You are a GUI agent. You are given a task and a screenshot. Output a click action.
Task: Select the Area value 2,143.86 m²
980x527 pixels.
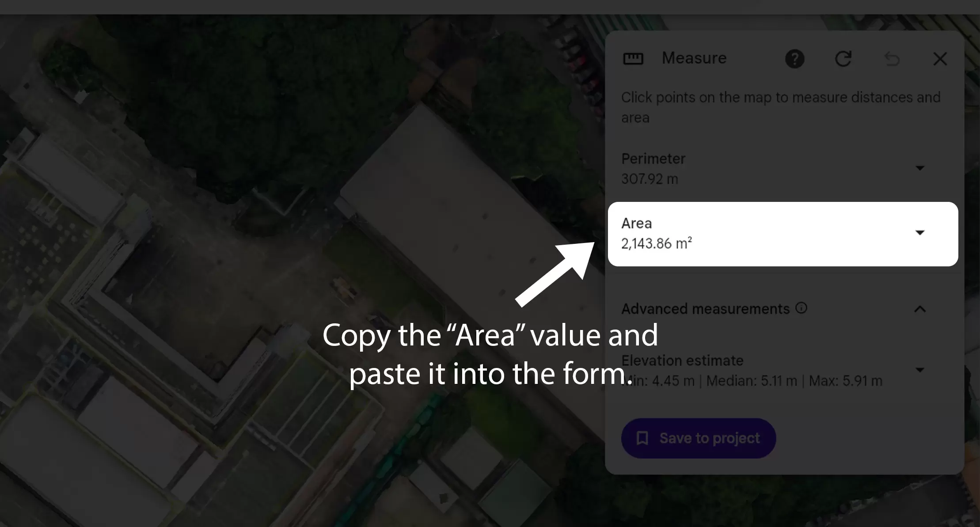click(657, 243)
